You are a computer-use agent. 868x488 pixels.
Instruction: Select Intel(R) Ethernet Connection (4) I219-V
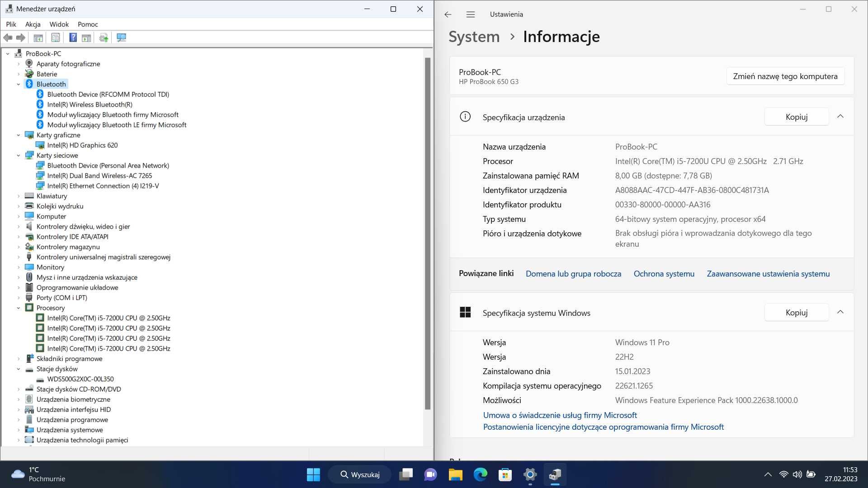(x=103, y=186)
